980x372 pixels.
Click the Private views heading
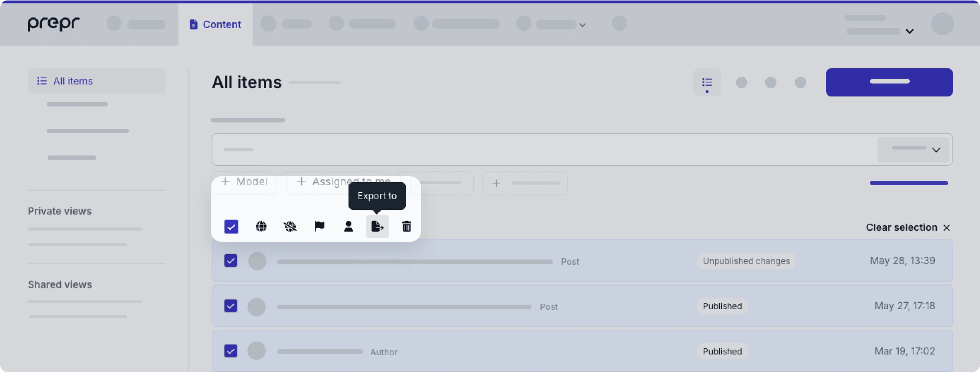tap(60, 211)
